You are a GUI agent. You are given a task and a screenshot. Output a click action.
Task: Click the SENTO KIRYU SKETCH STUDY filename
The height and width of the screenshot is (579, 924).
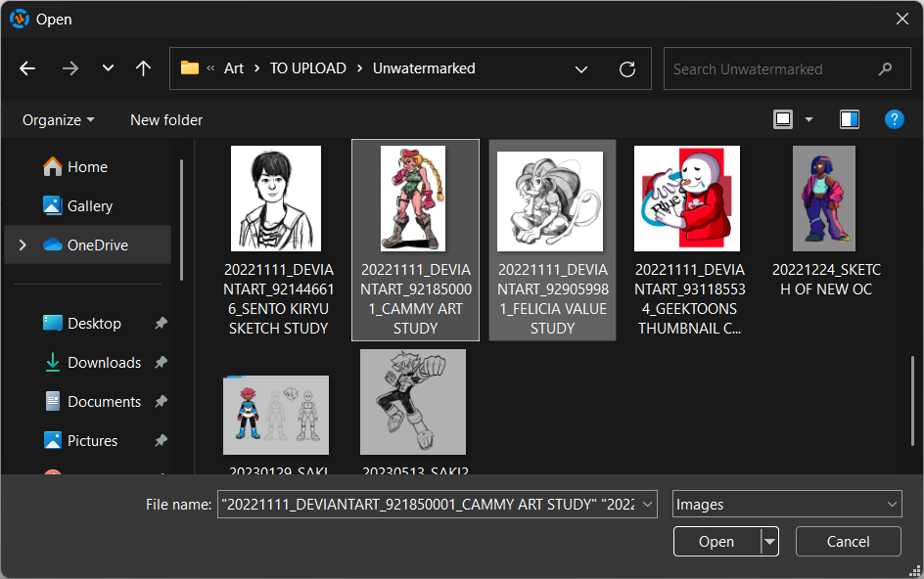(x=279, y=299)
